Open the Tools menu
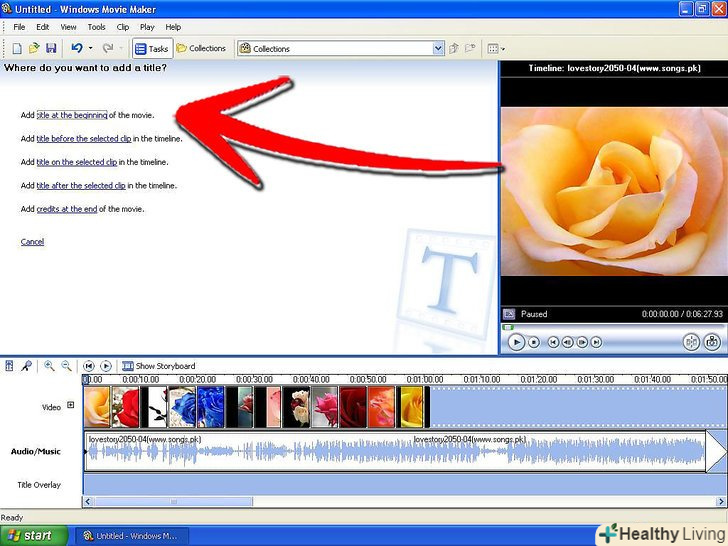 point(96,27)
